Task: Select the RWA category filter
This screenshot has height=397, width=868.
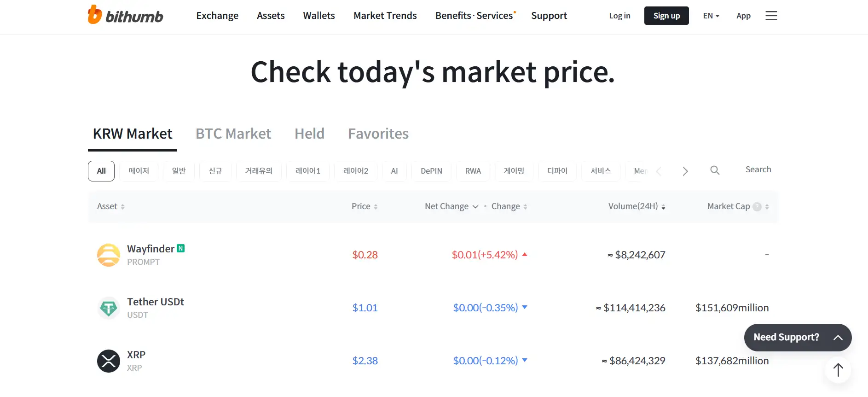Action: pos(473,171)
